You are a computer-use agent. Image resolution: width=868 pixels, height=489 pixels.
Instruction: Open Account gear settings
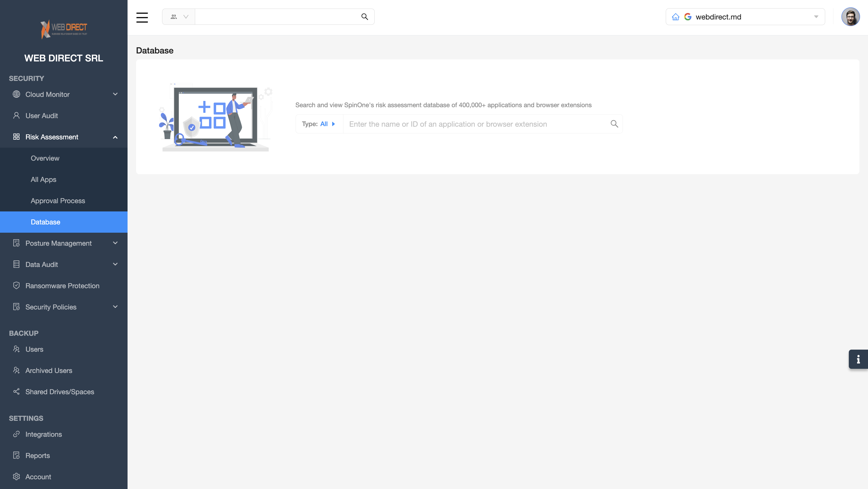coord(38,477)
